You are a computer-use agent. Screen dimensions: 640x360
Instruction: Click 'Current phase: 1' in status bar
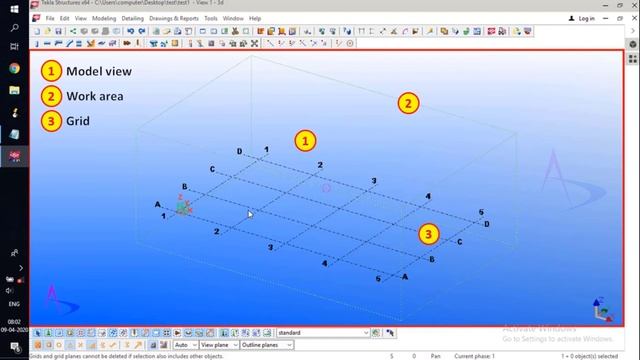(x=474, y=356)
